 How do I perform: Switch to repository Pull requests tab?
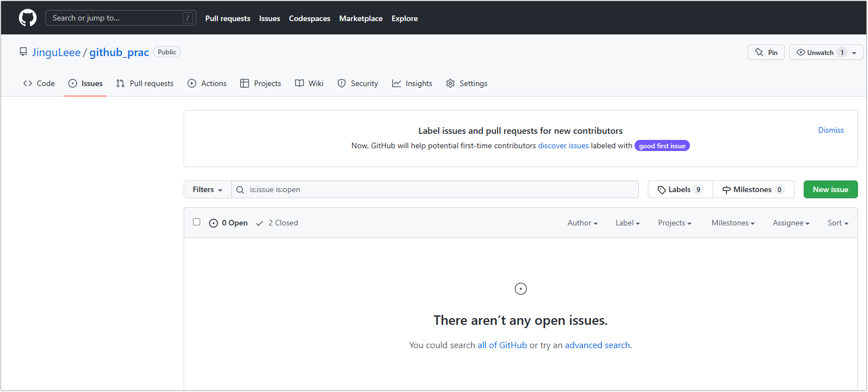(145, 83)
